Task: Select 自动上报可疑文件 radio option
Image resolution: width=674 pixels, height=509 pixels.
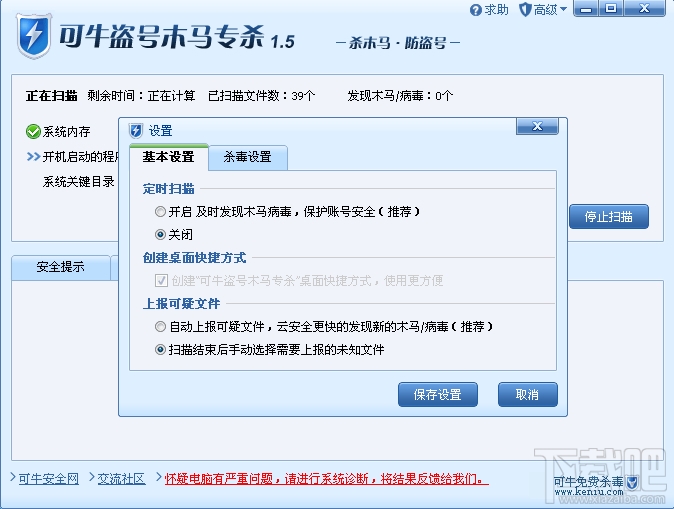Action: point(160,327)
